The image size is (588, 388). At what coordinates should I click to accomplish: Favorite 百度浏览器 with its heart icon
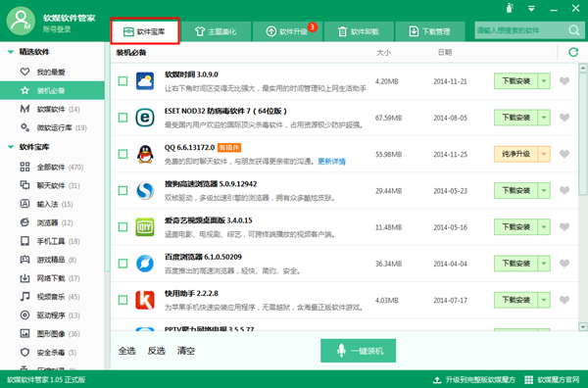point(564,264)
